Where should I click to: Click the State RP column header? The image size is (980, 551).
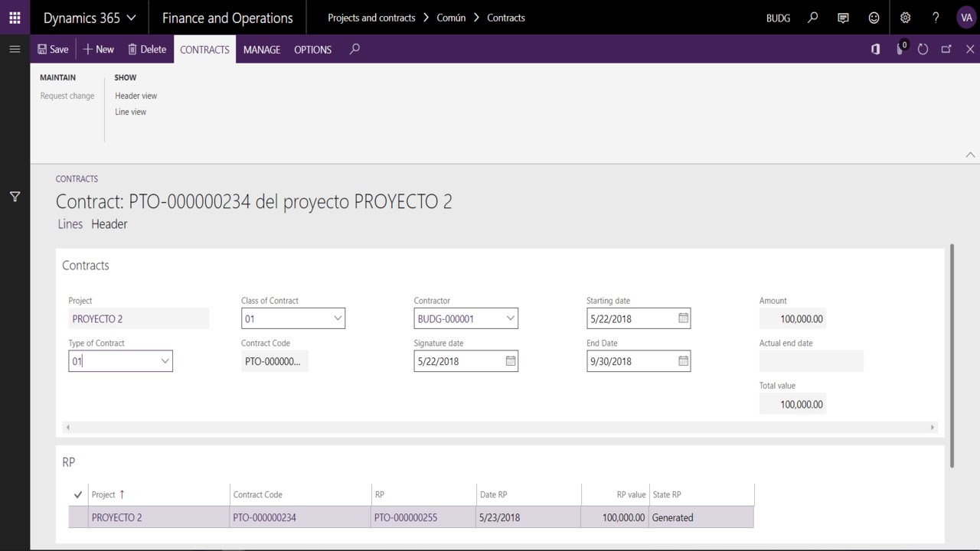(x=702, y=494)
